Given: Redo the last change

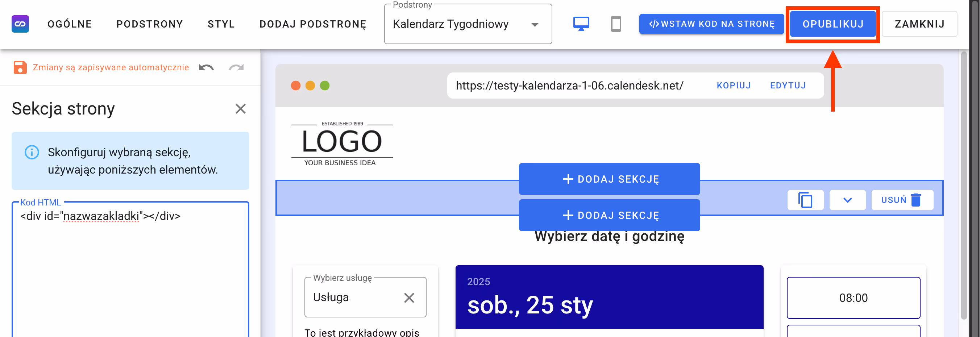Looking at the screenshot, I should [236, 67].
